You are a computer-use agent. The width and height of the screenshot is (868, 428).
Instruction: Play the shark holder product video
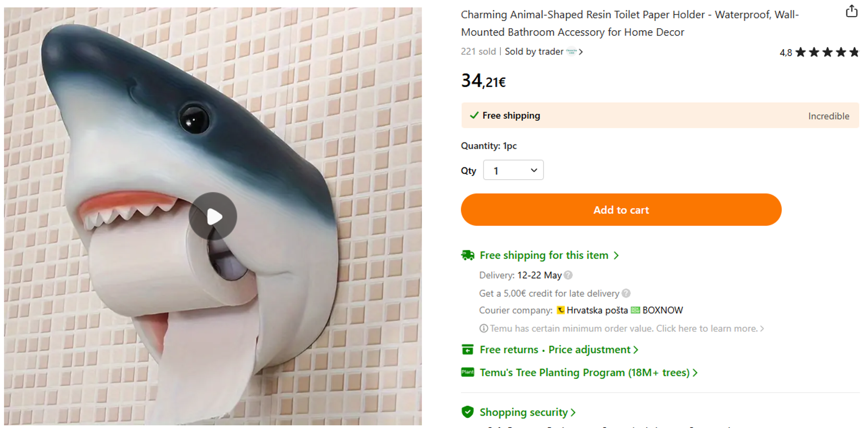[213, 216]
